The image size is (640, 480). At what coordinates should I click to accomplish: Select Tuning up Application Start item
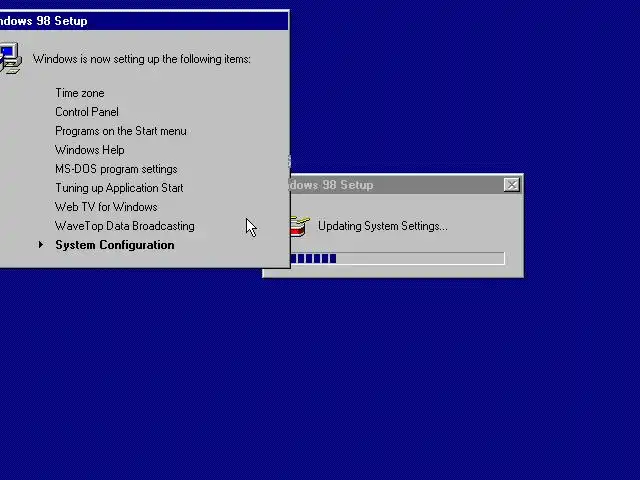coord(119,188)
